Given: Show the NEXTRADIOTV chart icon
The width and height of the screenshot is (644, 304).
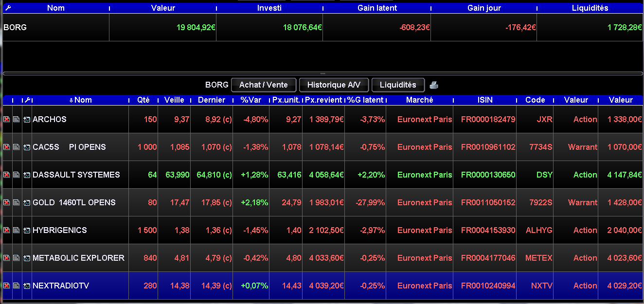Looking at the screenshot, I should [27, 286].
